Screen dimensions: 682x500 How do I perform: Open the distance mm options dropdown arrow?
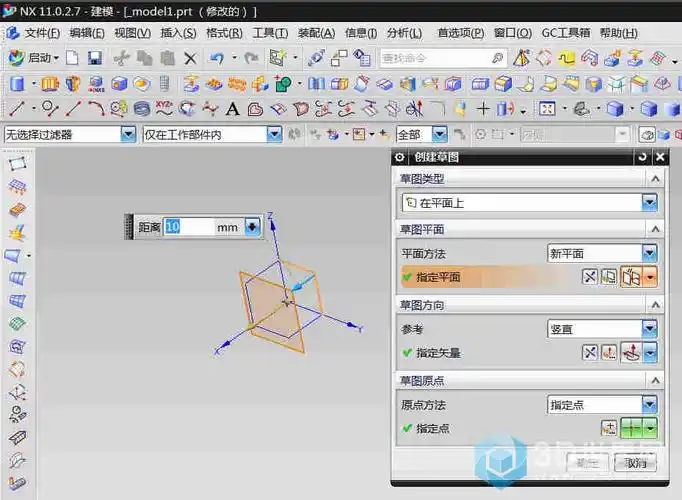(x=253, y=227)
